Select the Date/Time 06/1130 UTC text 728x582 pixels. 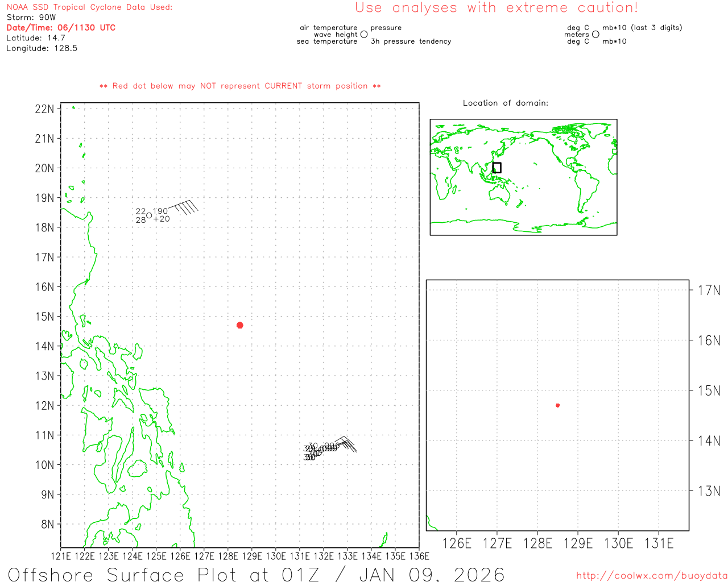click(61, 28)
